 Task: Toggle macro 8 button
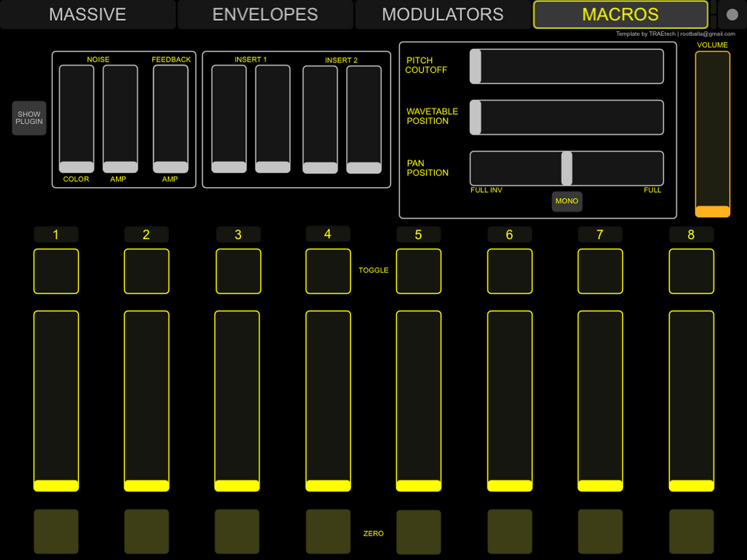(691, 271)
